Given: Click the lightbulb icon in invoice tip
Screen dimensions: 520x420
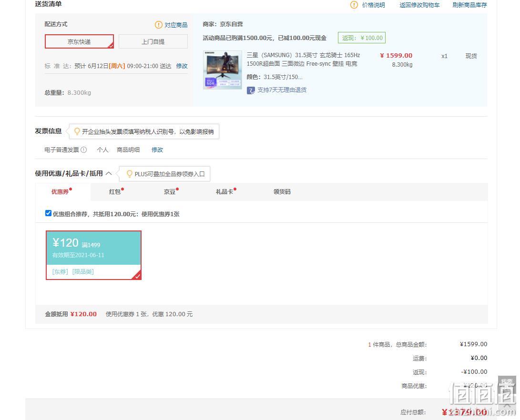Looking at the screenshot, I should click(x=77, y=131).
